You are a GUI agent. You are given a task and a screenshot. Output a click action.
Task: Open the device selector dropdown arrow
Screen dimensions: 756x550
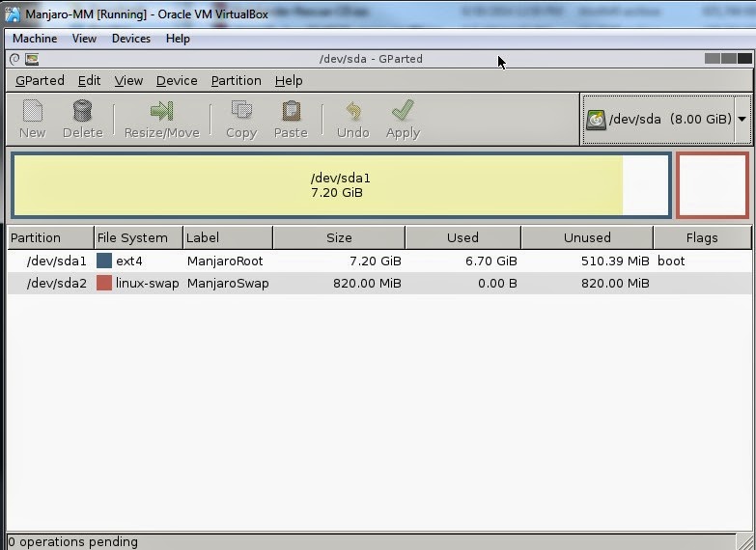point(742,119)
